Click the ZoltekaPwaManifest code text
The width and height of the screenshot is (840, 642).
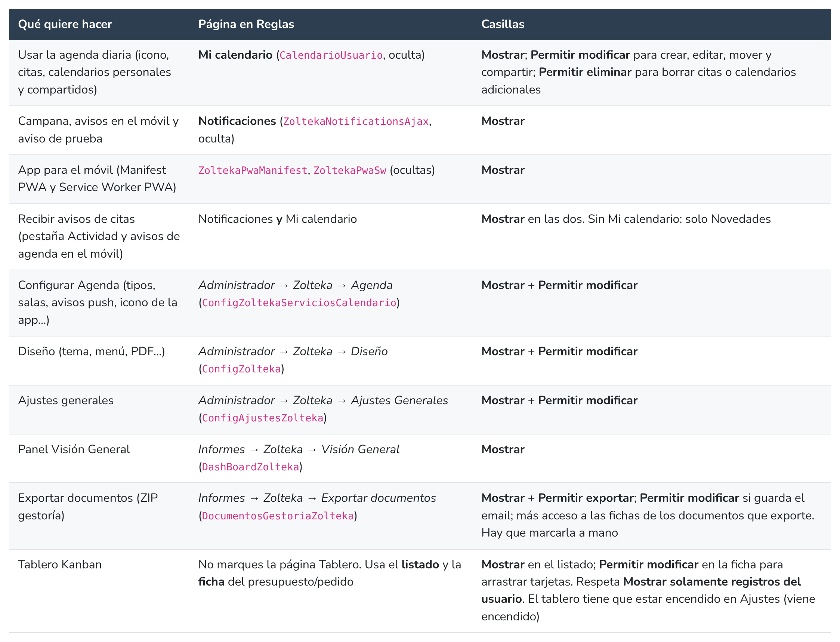(253, 171)
